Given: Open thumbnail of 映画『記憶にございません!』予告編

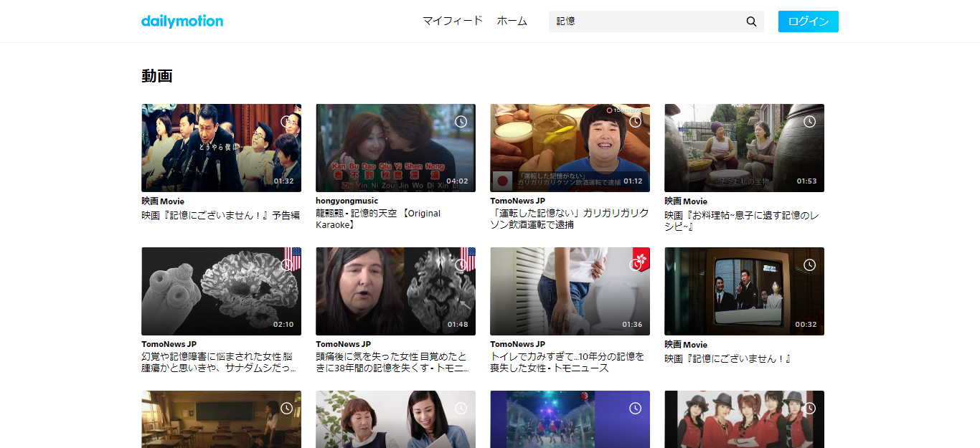Looking at the screenshot, I should 221,148.
